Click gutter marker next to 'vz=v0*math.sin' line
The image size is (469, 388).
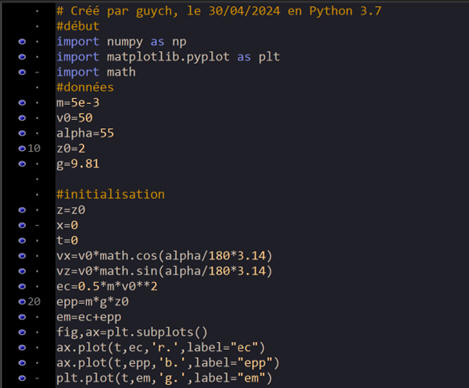tap(22, 271)
